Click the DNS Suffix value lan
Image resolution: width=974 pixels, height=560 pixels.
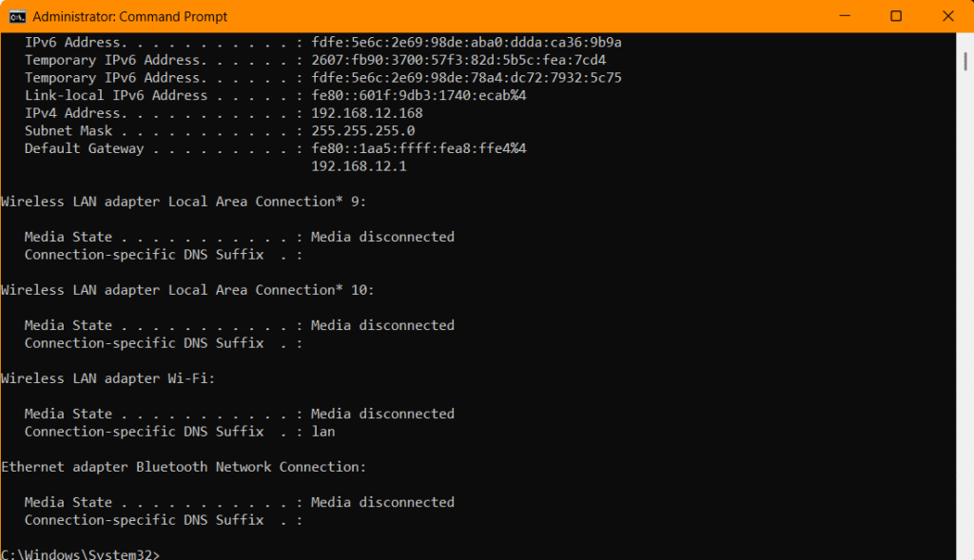click(x=323, y=432)
